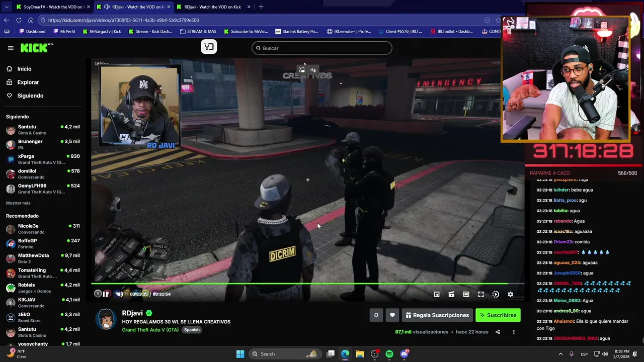Open Discord from the taskbar
Screen dimensions: 644x362
coord(405,354)
